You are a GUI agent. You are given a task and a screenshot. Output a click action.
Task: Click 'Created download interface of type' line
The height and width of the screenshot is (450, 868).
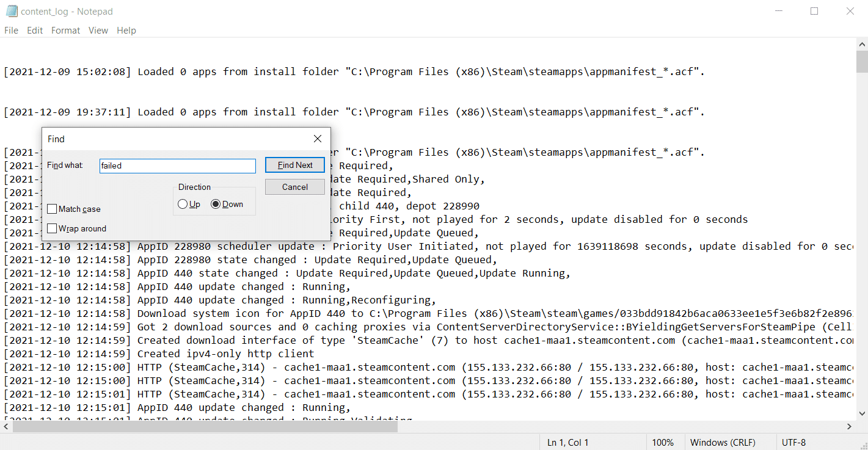point(428,341)
